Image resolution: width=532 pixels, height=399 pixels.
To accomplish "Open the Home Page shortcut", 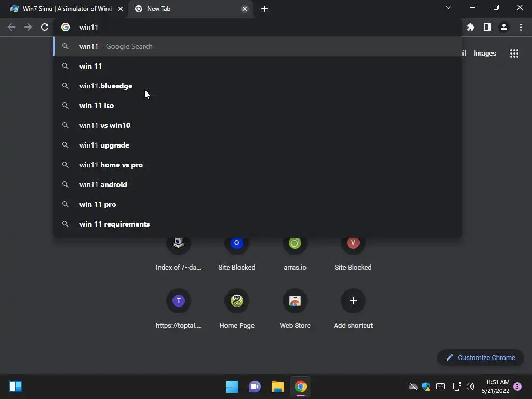I will (x=237, y=309).
